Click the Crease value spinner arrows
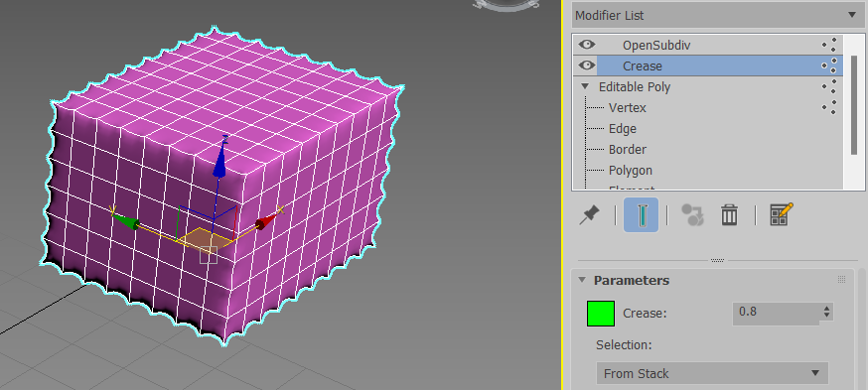The image size is (868, 390). pos(826,312)
